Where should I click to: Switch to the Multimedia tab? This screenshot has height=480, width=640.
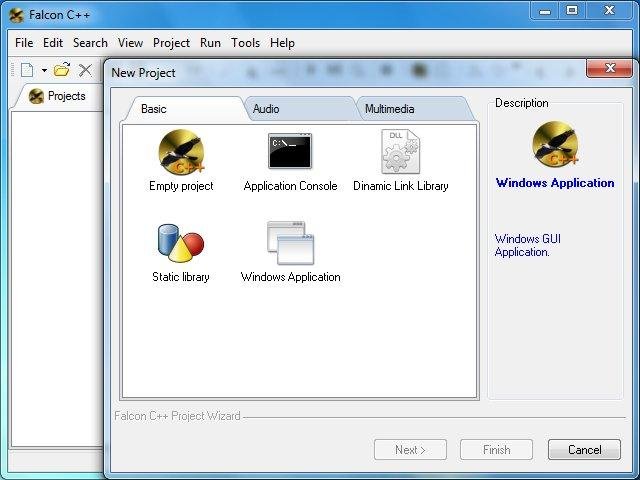(x=414, y=109)
